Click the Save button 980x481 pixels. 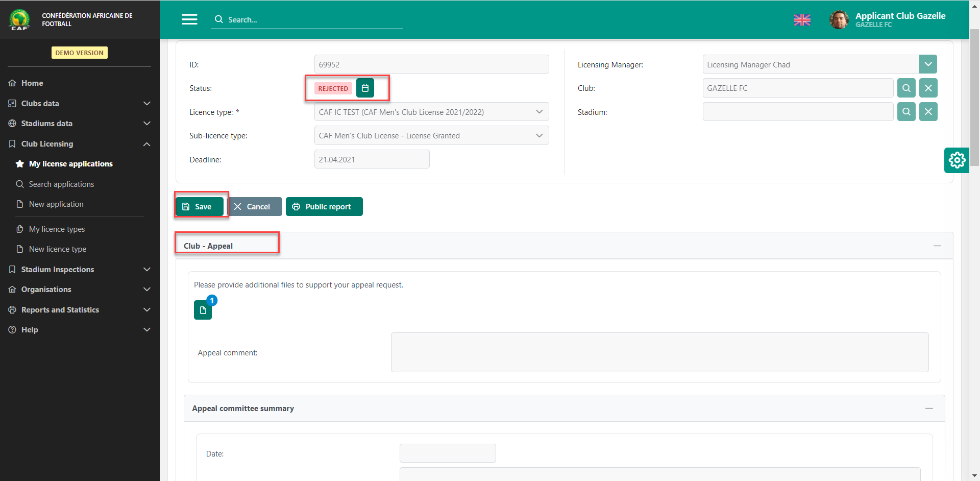199,207
